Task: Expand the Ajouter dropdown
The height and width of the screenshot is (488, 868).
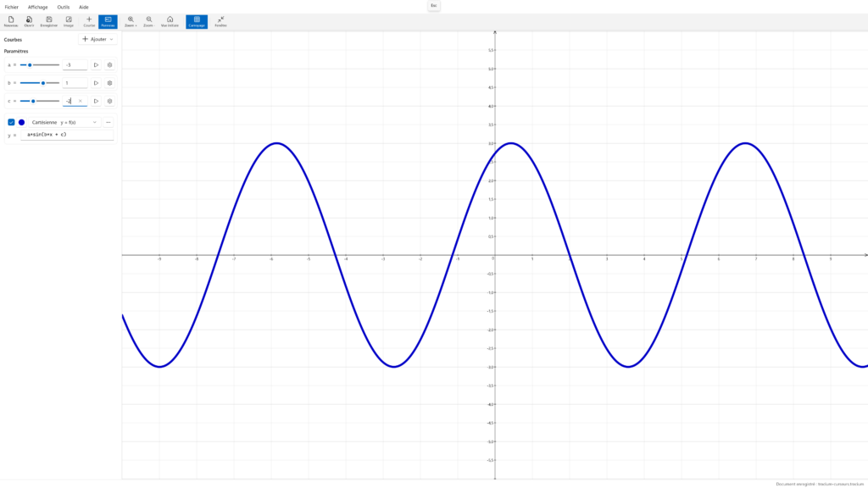Action: [x=98, y=39]
